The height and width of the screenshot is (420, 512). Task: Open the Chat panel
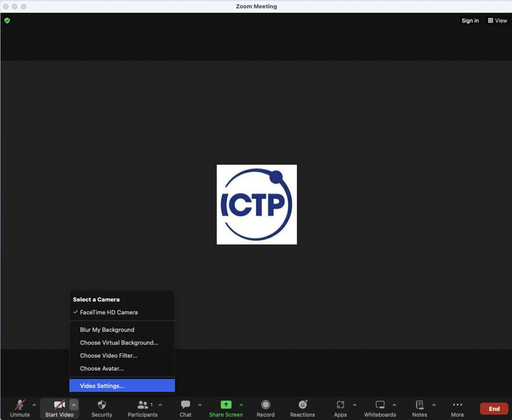point(185,405)
